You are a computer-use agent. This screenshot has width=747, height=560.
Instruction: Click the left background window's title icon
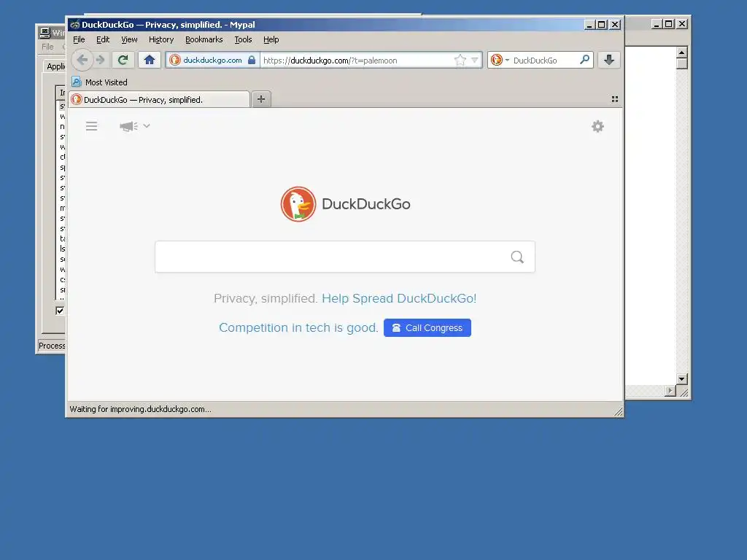coord(44,32)
